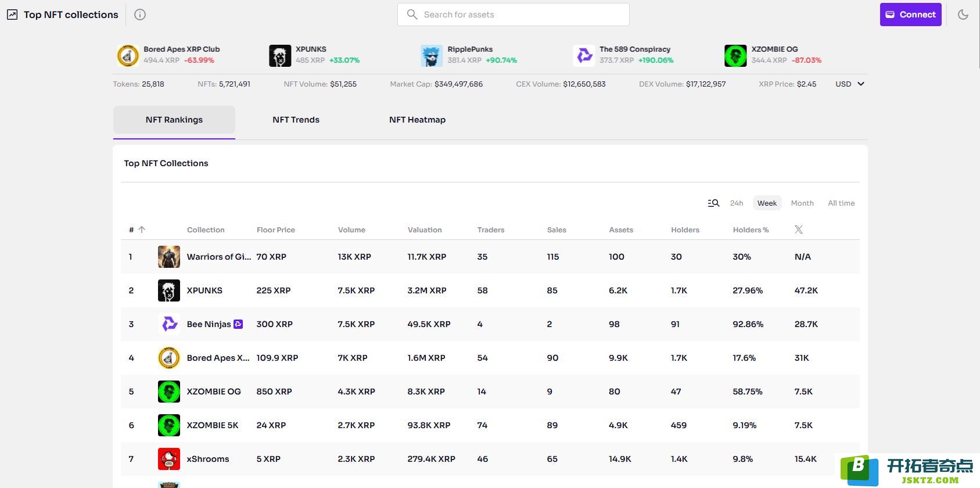This screenshot has width=980, height=488.
Task: Sort by Floor Price column header
Action: point(276,230)
